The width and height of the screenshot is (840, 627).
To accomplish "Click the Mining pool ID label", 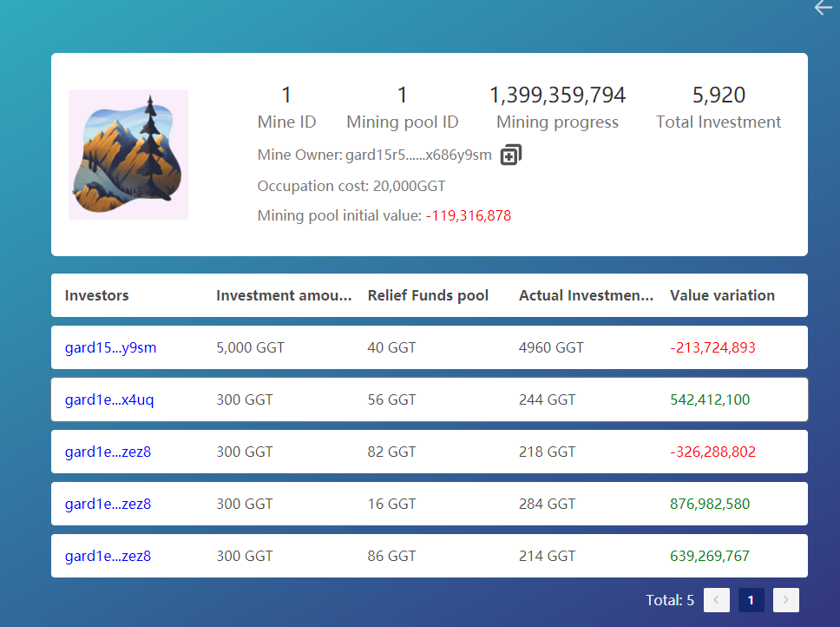I will 403,122.
